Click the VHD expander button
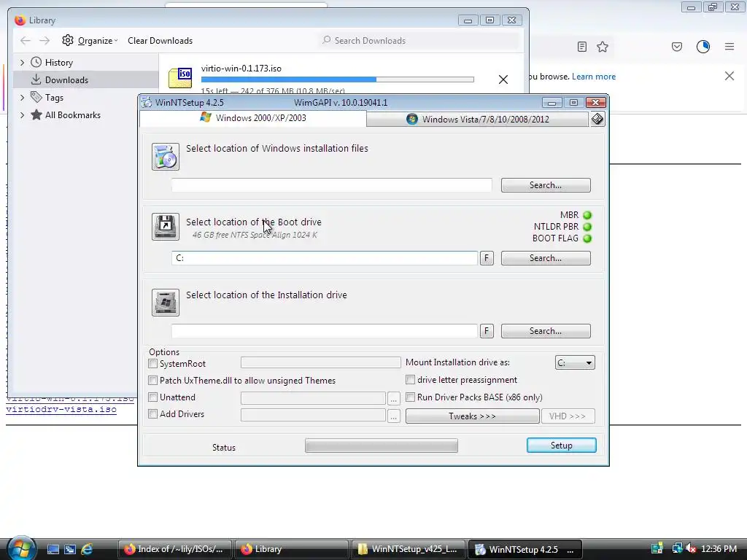Viewport: 747px width, 560px height. [568, 416]
